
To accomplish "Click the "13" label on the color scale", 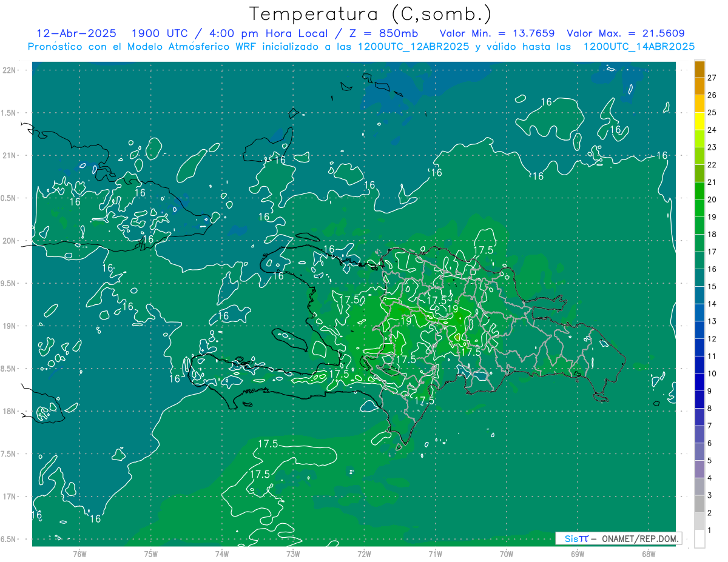I will click(x=712, y=321).
